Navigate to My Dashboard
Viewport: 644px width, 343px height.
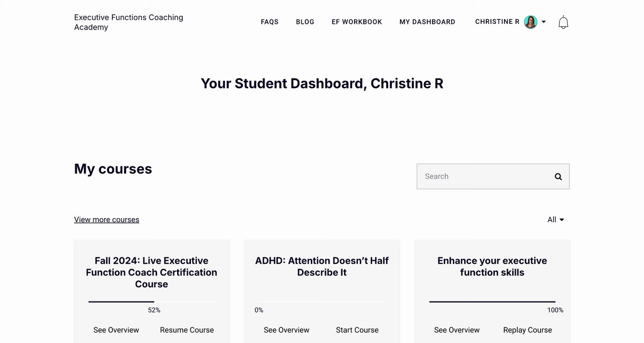(427, 22)
